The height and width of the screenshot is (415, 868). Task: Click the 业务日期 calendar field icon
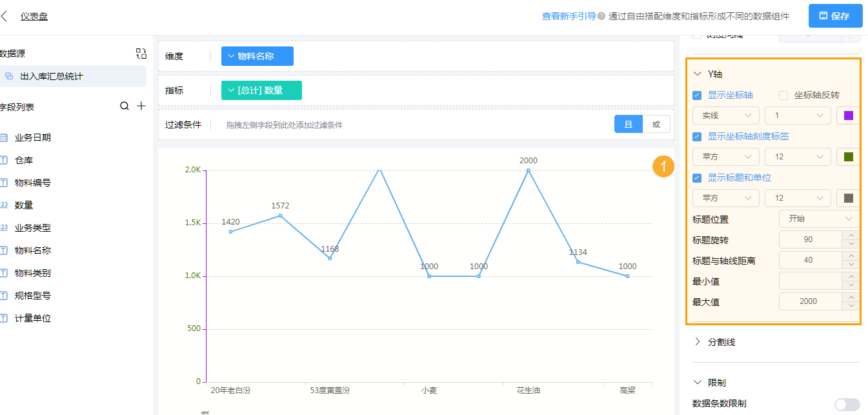[x=4, y=137]
